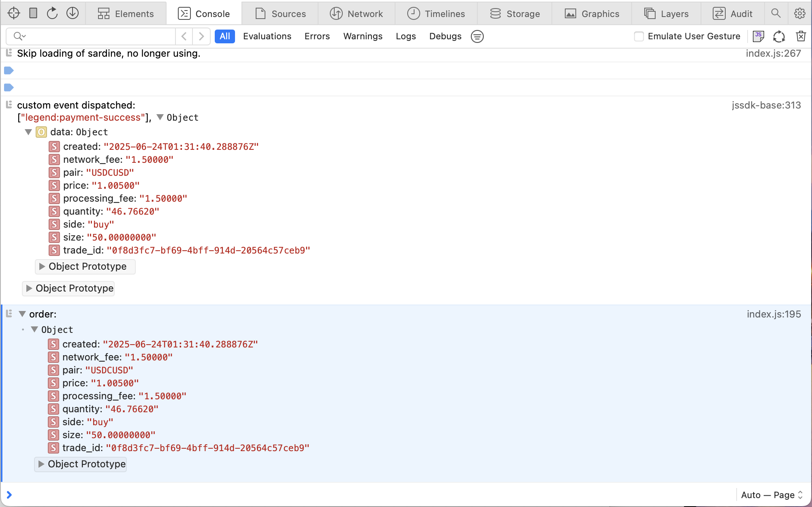Filter console by Evaluations
The height and width of the screenshot is (507, 812).
(x=267, y=36)
